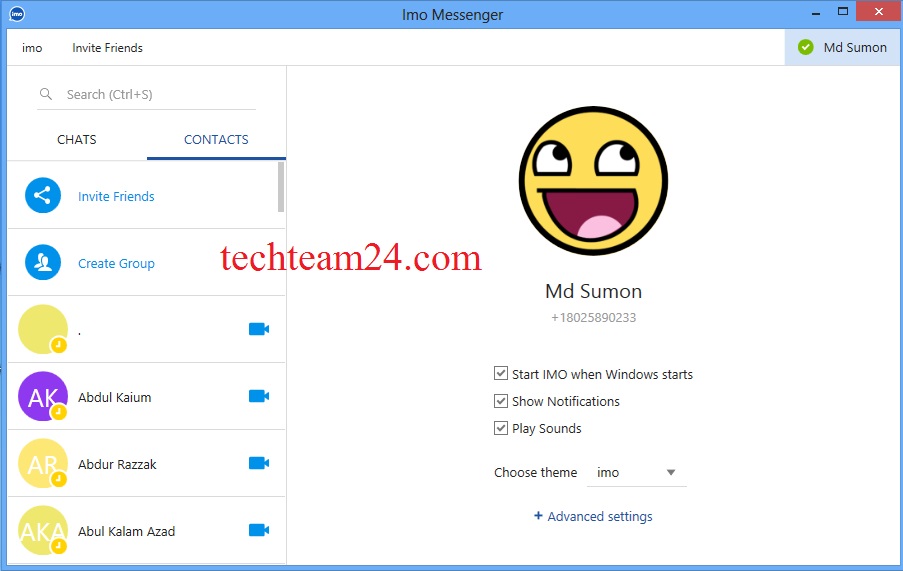Uncheck Start IMO when Windows starts
903x571 pixels.
click(x=500, y=374)
